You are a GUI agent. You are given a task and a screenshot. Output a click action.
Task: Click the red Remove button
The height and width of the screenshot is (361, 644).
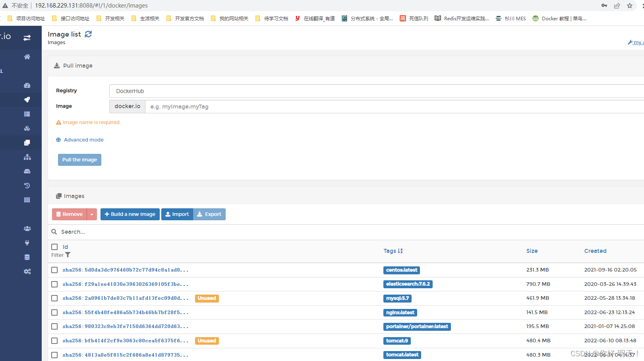coord(70,214)
